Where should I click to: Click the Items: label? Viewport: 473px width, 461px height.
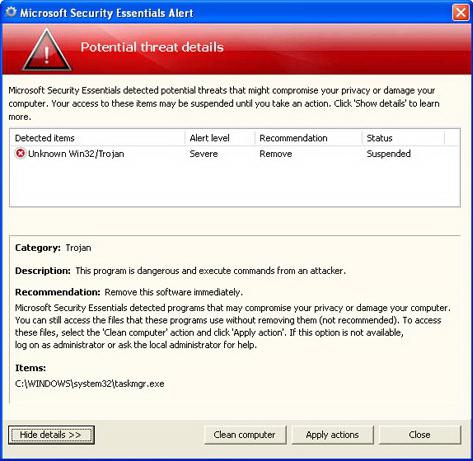tap(30, 368)
